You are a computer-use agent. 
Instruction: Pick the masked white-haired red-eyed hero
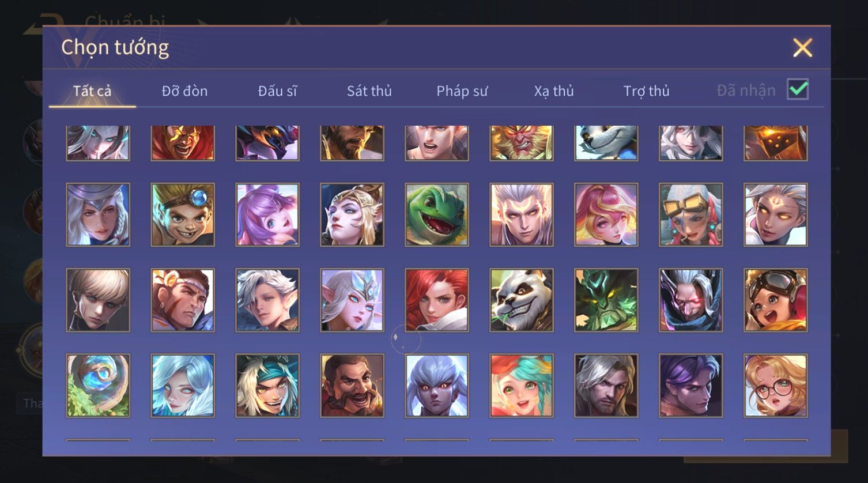690,300
